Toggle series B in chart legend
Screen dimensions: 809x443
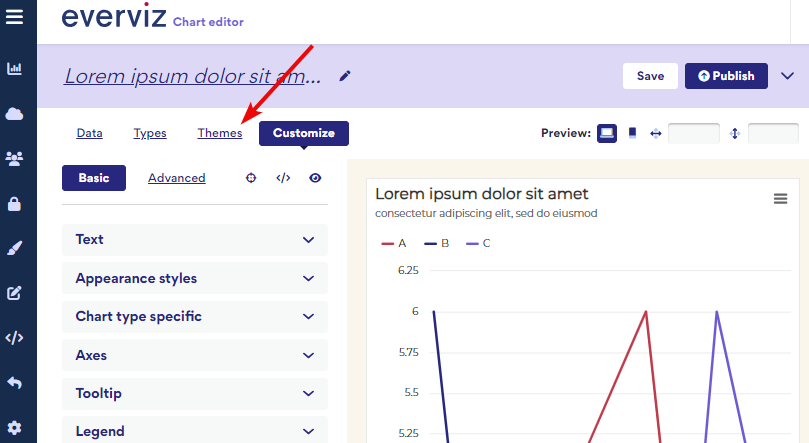click(436, 243)
